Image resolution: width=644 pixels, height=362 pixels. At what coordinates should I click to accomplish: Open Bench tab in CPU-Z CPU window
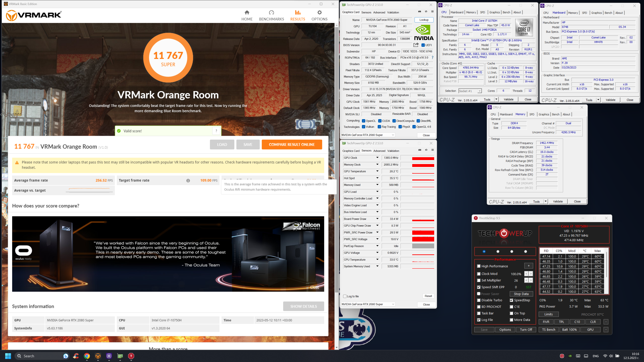pos(506,12)
